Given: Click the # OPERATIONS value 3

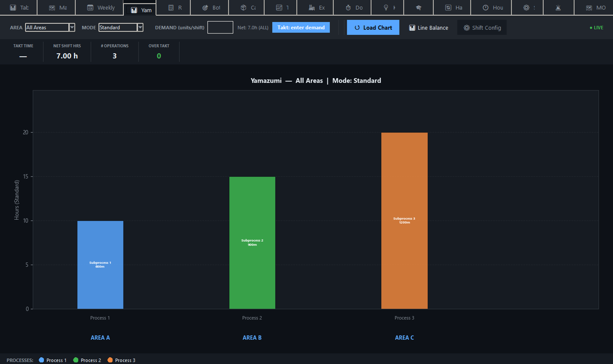Looking at the screenshot, I should point(115,56).
